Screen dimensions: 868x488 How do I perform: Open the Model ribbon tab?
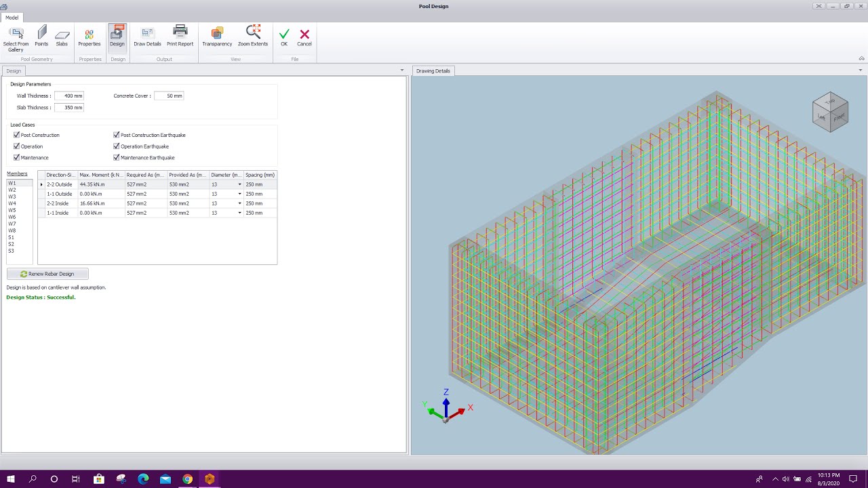pyautogui.click(x=12, y=18)
